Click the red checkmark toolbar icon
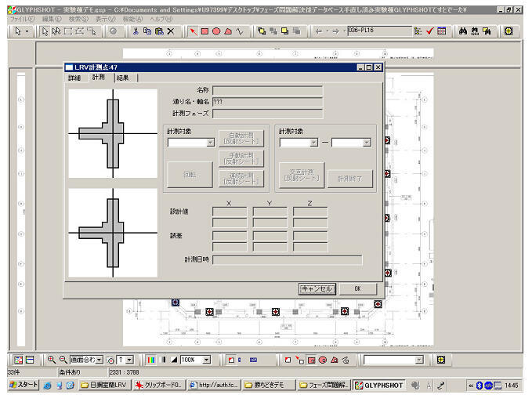Screen dimensions: 532x402 point(430,31)
